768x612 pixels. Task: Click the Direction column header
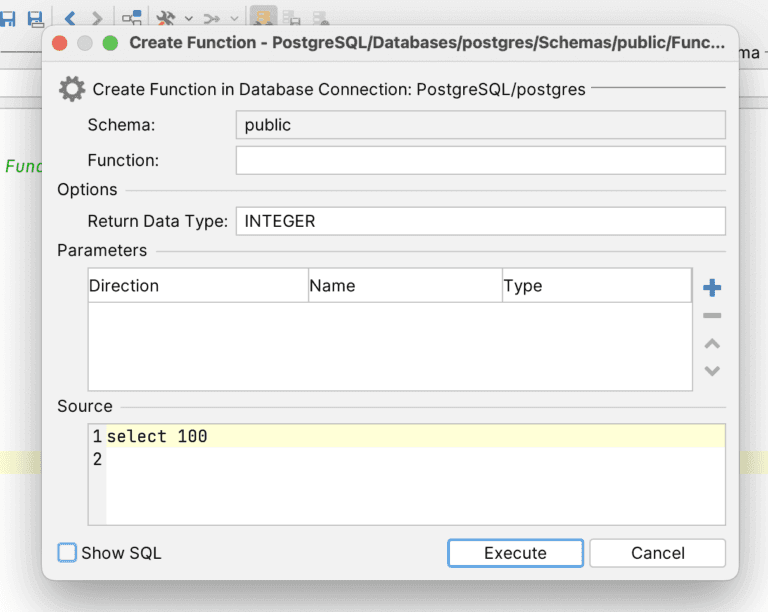pyautogui.click(x=198, y=285)
